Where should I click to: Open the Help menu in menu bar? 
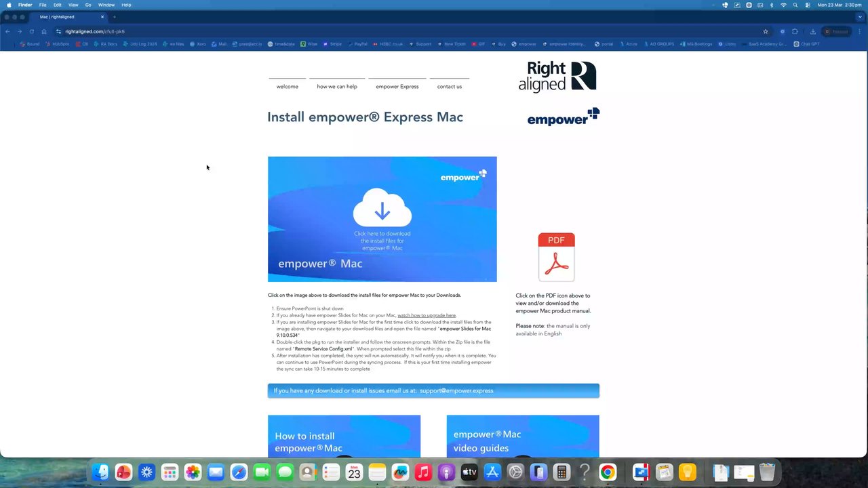(126, 5)
